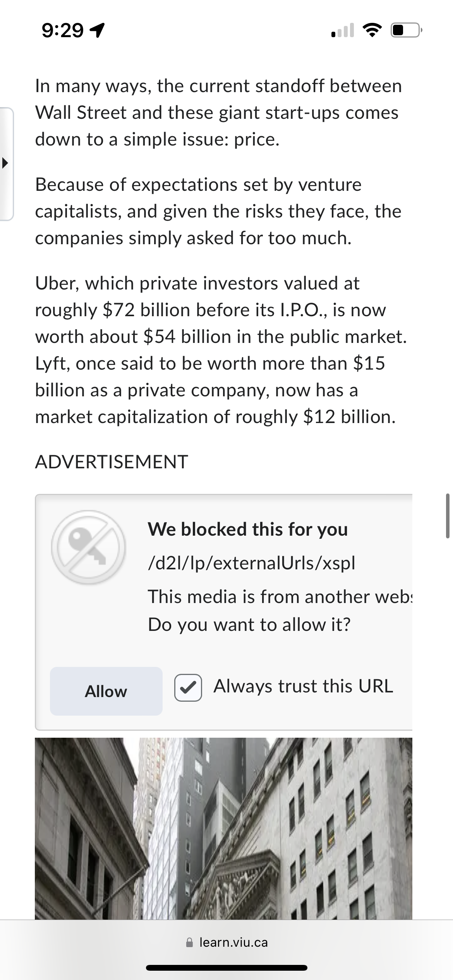Image resolution: width=453 pixels, height=980 pixels.
Task: Click the We blocked this for you heading
Action: [x=248, y=529]
